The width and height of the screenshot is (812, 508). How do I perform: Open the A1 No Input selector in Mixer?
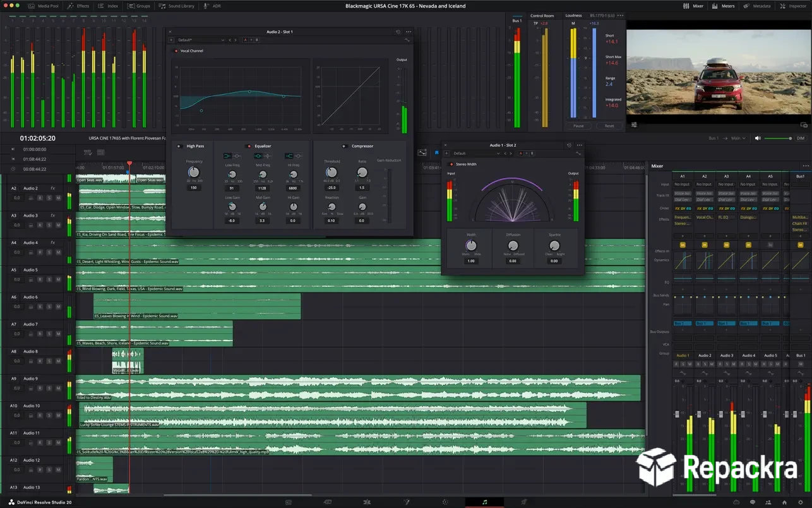tap(682, 184)
